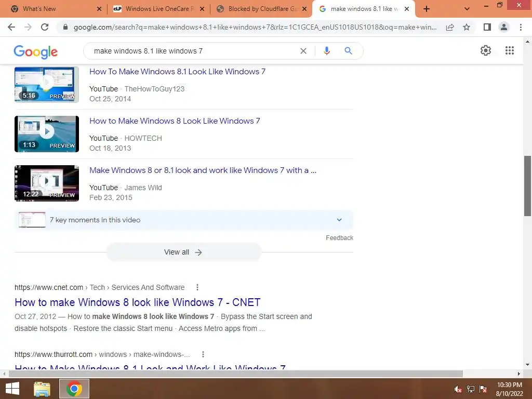Viewport: 532px width, 399px height.
Task: Click the taskbar clock showing 10:30 PM
Action: point(509,389)
